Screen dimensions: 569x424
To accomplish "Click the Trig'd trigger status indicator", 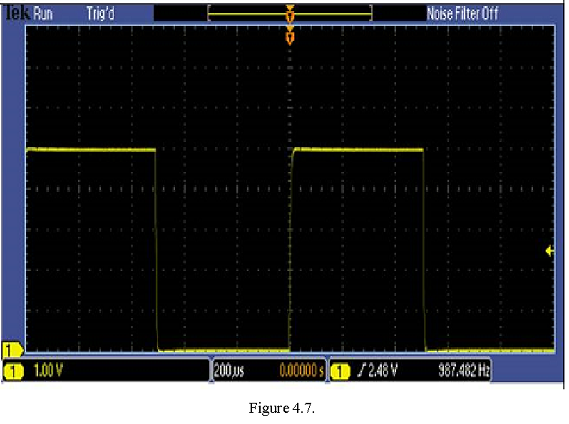I will tap(101, 14).
